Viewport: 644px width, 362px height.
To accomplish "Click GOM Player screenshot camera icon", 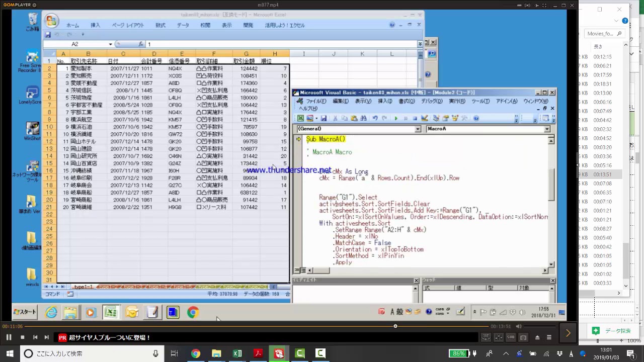I will [x=523, y=337].
